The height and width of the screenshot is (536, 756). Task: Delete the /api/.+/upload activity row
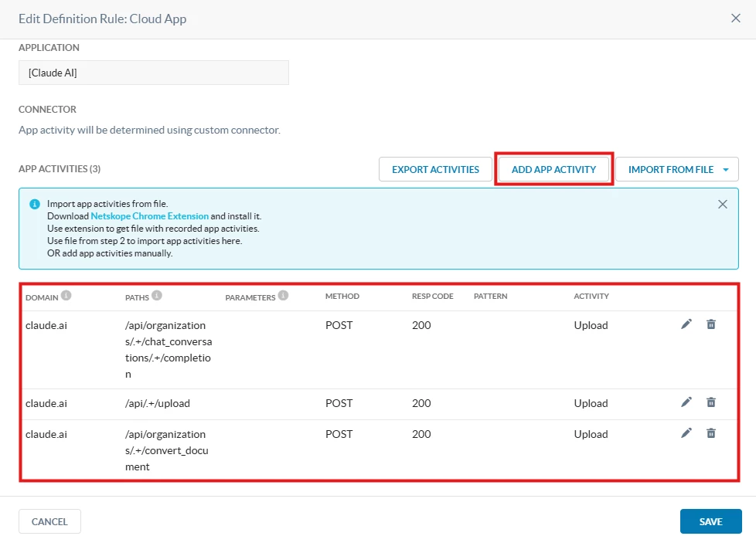[710, 402]
